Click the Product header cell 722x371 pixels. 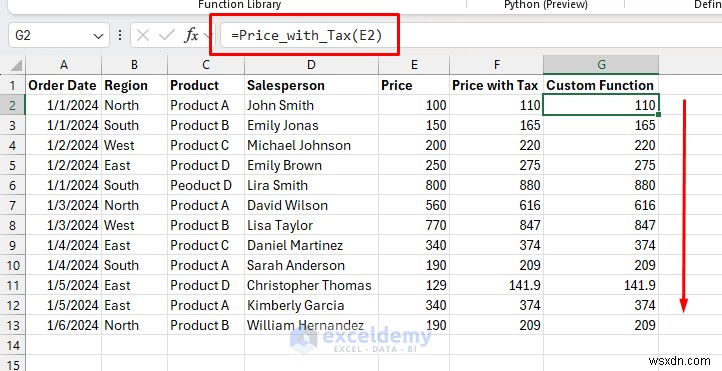point(206,85)
